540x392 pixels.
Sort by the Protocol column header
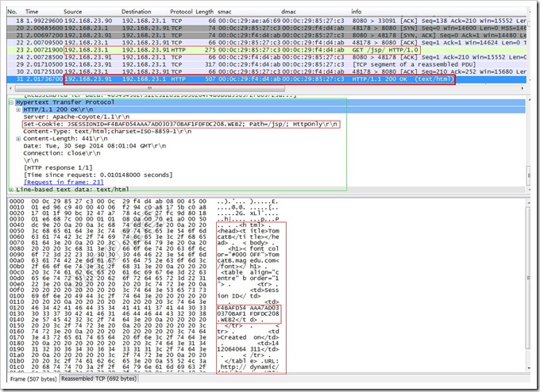tap(181, 12)
